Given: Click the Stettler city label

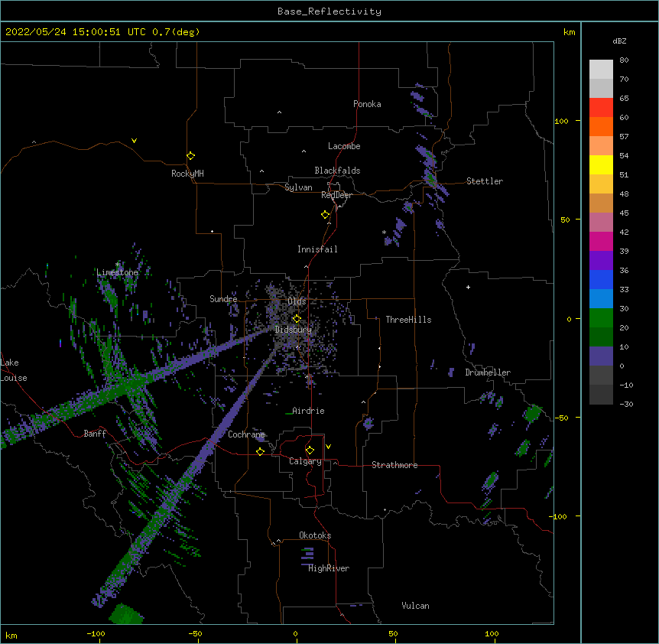Looking at the screenshot, I should pos(485,181).
